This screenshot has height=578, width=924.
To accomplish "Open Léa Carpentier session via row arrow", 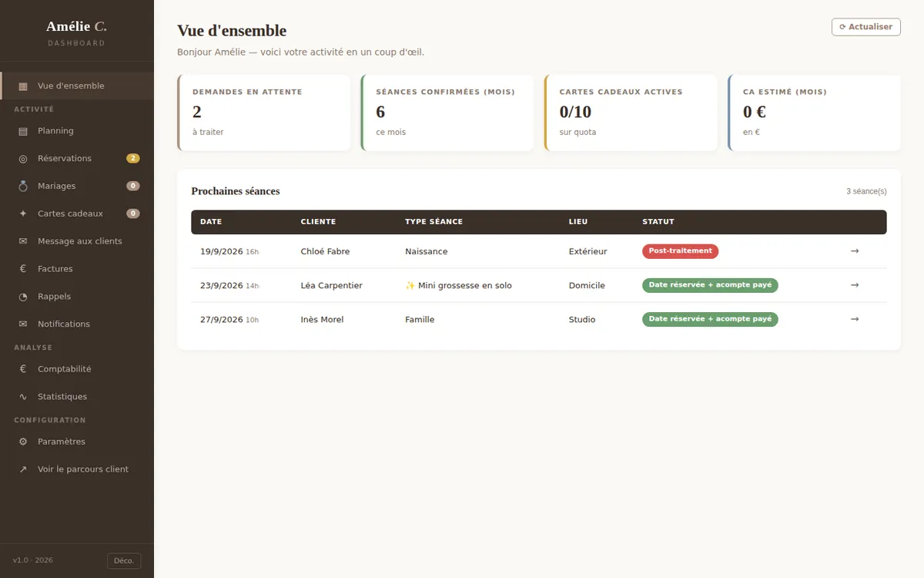I will tap(855, 285).
